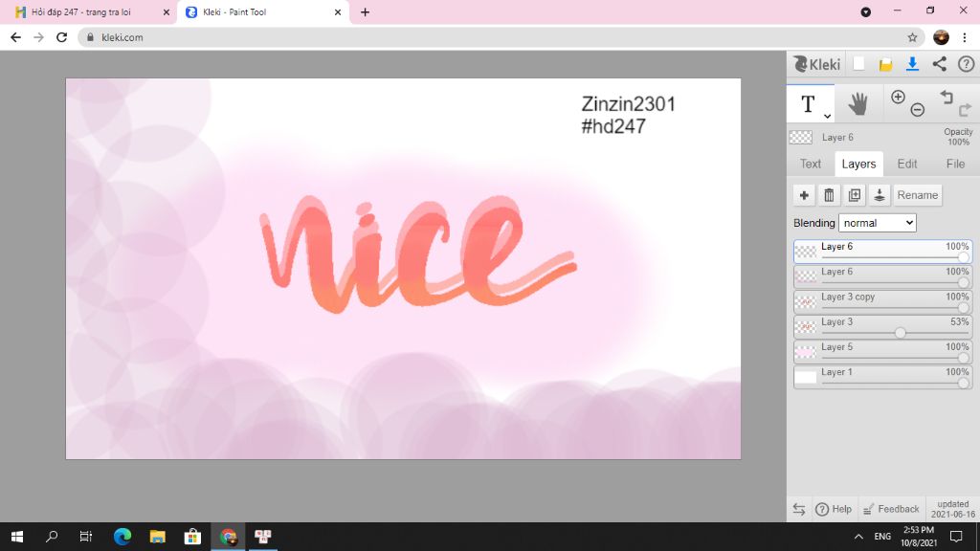
Task: Click the Kleki logo
Action: (816, 64)
